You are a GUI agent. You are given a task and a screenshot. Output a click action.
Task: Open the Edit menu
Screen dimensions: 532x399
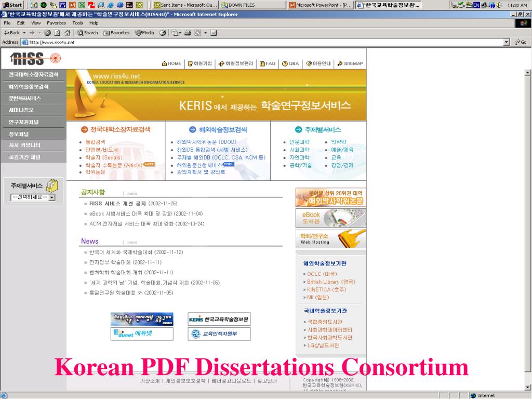coord(21,23)
